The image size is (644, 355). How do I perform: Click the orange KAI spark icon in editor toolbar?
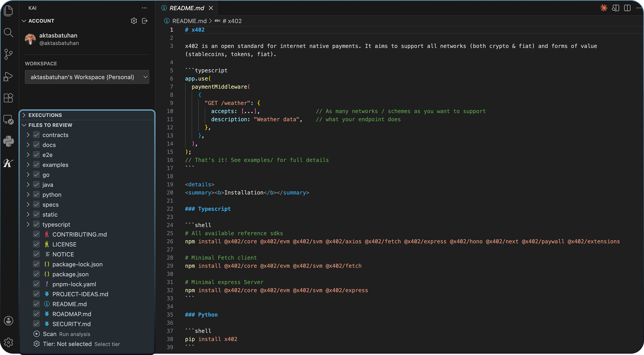tap(603, 8)
